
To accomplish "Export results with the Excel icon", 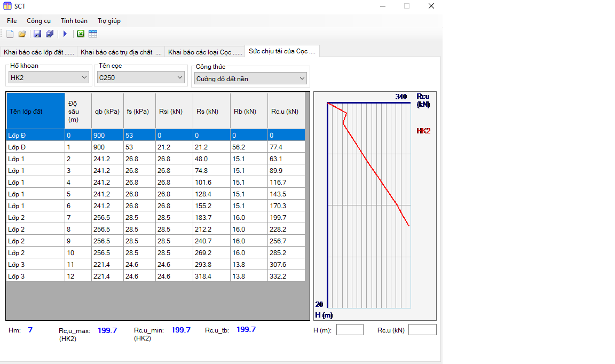I will [81, 34].
